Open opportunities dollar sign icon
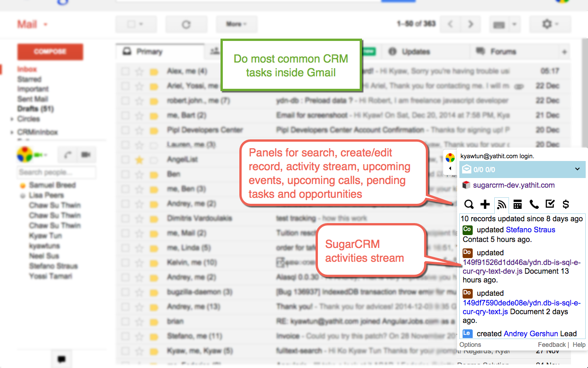 click(x=566, y=204)
